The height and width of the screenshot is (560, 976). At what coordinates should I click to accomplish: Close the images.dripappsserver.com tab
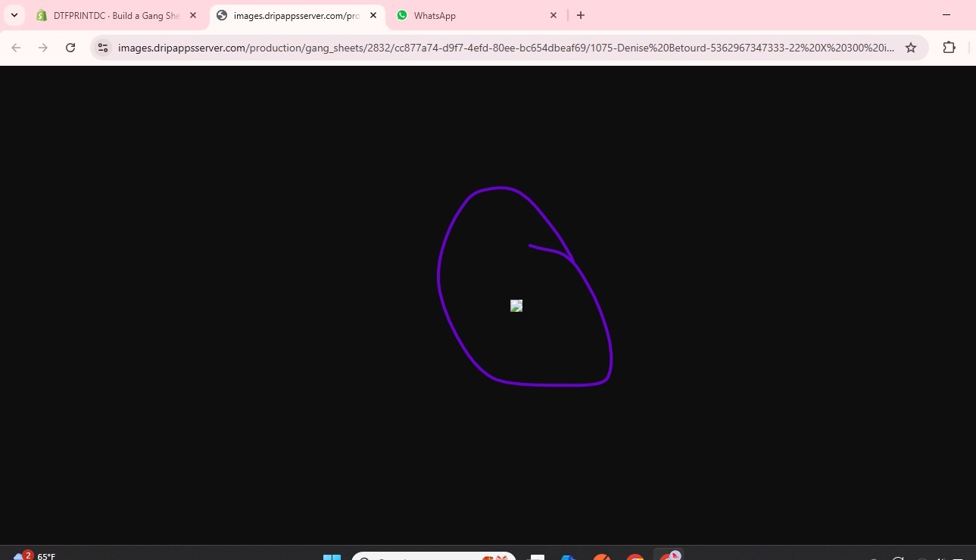pyautogui.click(x=373, y=15)
